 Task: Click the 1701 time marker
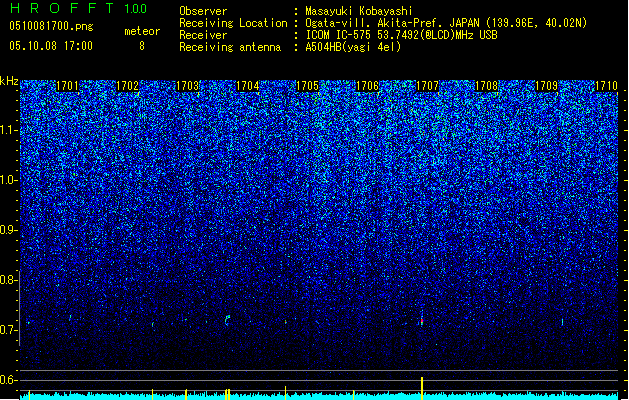pos(67,86)
